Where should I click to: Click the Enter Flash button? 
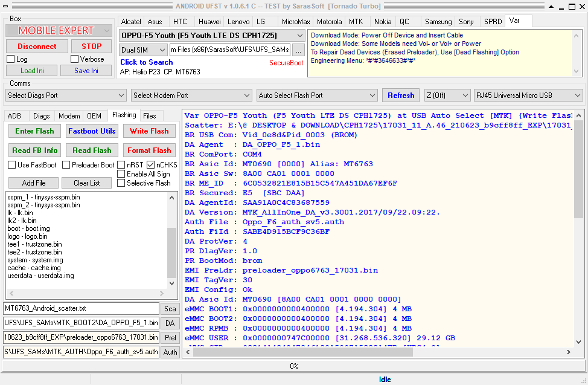34,131
